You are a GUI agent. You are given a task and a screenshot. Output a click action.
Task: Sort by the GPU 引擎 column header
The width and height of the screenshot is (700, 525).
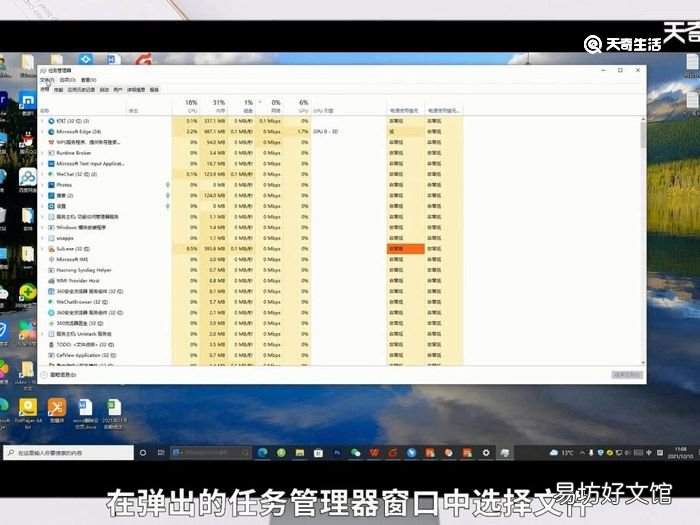pyautogui.click(x=348, y=106)
